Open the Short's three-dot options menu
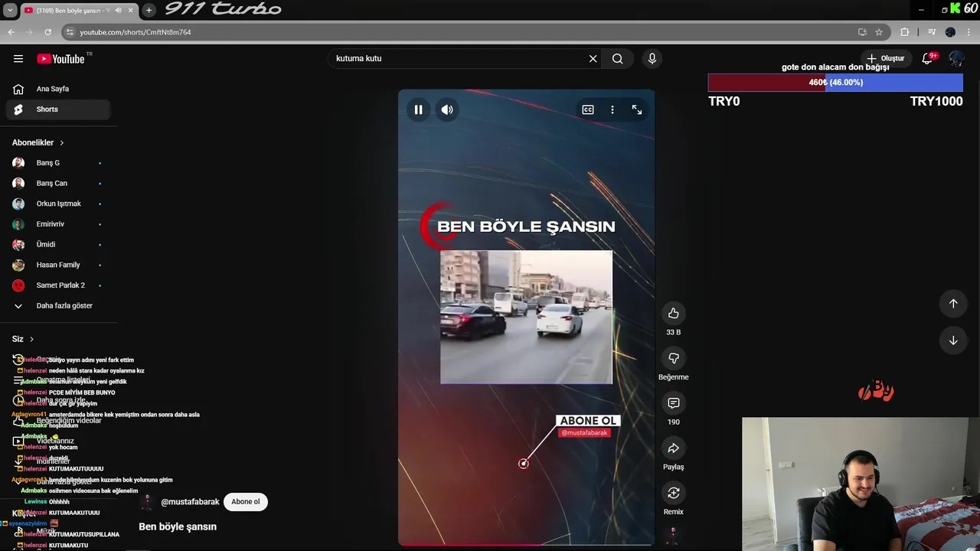980x551 pixels. [612, 109]
